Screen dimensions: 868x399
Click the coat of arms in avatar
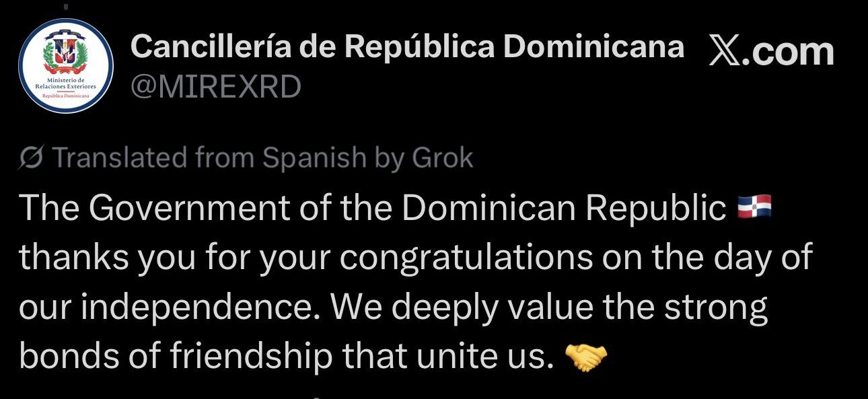pos(65,54)
